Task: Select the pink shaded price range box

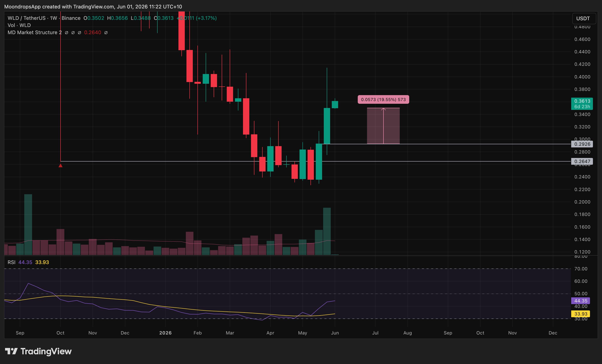Action: pyautogui.click(x=383, y=126)
